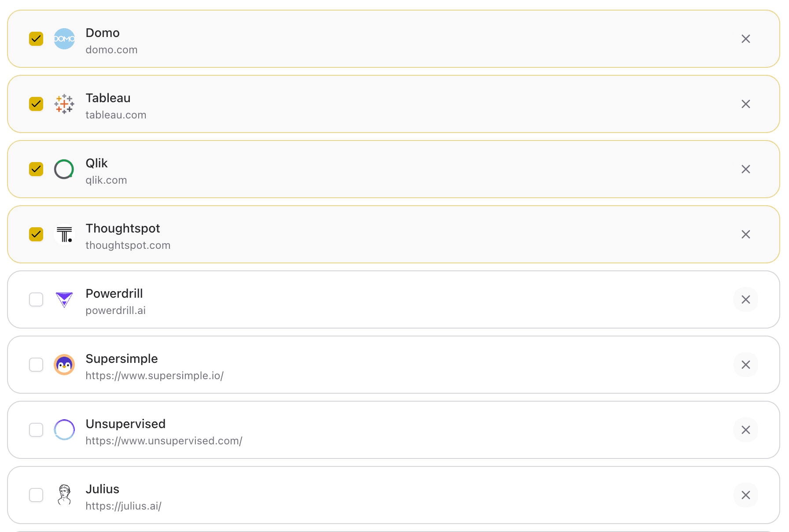This screenshot has width=789, height=532.
Task: Enable the Julius checkbox
Action: [x=36, y=495]
